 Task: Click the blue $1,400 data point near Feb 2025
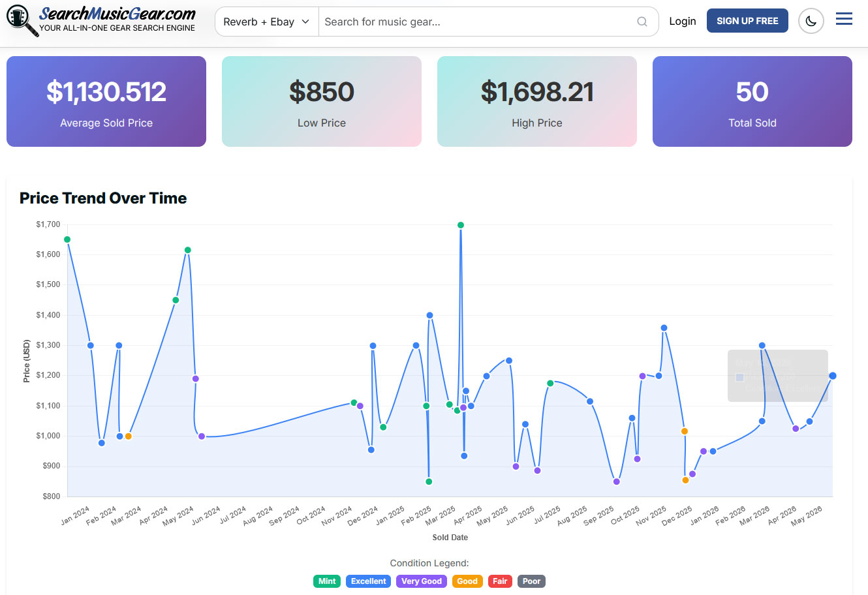pyautogui.click(x=429, y=315)
